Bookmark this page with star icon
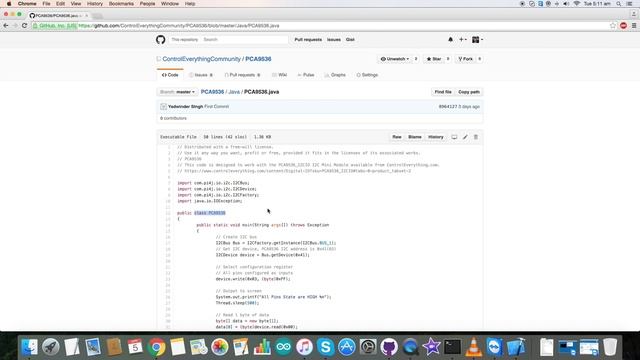Viewport: 640px width, 360px height. pos(613,26)
